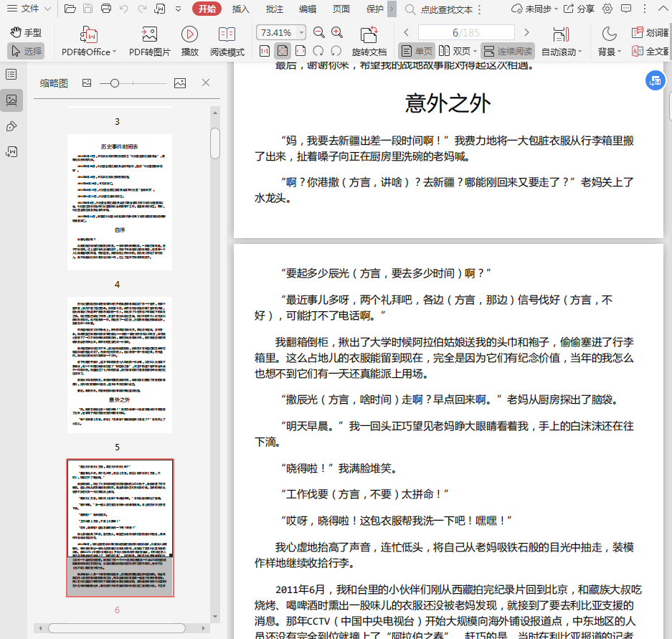Click the blue floating assistant button

656,80
